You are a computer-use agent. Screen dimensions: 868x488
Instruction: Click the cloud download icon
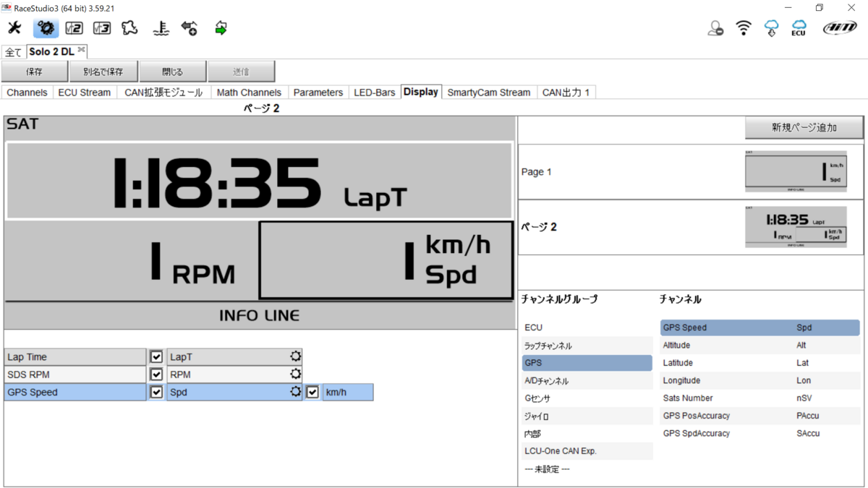click(x=772, y=28)
